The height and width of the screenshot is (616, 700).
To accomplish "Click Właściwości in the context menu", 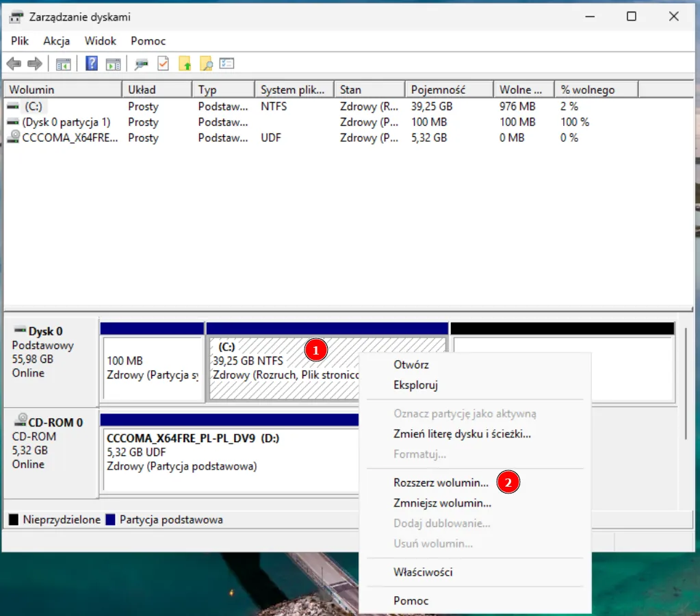I will [423, 572].
